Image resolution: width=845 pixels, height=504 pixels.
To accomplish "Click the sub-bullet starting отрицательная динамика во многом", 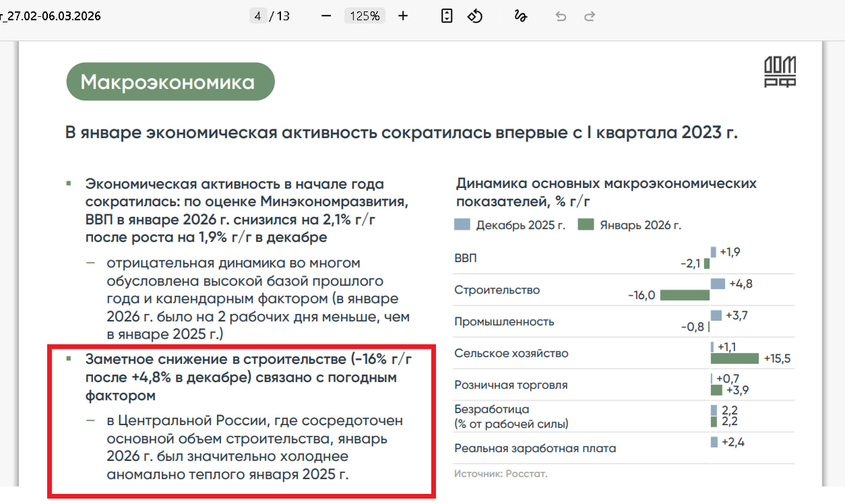I will tap(258, 298).
